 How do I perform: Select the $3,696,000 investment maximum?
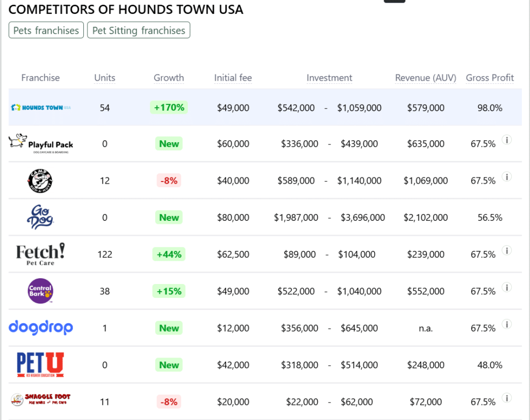click(363, 217)
